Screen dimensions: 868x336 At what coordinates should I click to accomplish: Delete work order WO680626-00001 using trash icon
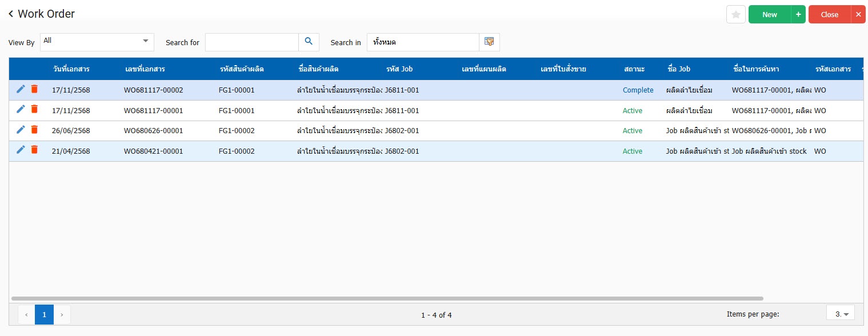[34, 130]
